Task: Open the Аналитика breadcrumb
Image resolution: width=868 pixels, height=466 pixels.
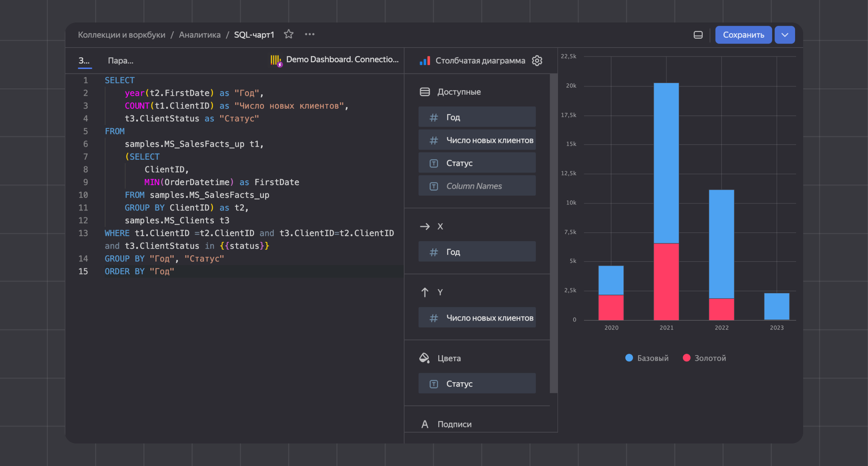Action: 199,34
